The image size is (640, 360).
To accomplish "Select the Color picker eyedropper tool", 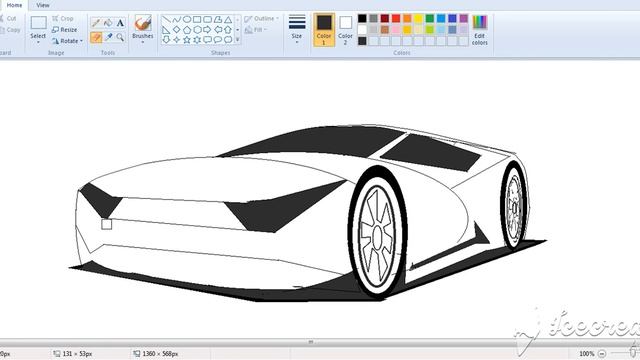I will pyautogui.click(x=108, y=38).
